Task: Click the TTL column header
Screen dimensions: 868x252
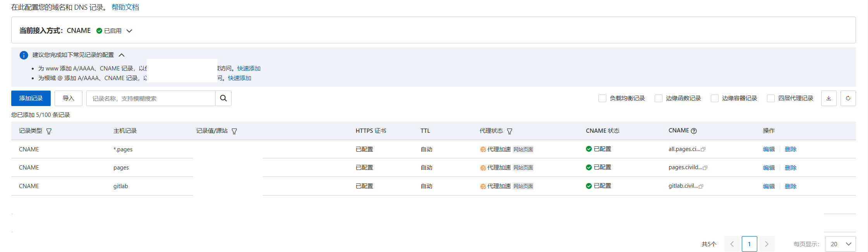Action: click(425, 131)
